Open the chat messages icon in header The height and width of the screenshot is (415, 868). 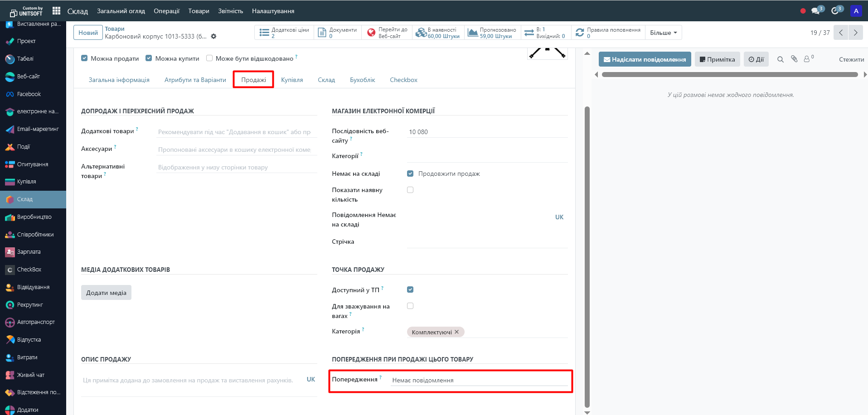click(816, 10)
